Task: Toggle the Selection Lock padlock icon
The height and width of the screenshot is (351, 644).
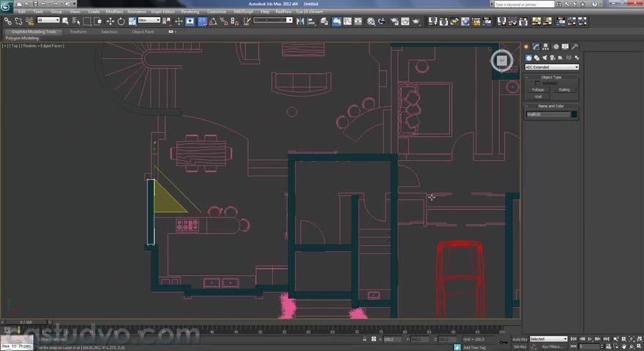Action: [x=364, y=339]
